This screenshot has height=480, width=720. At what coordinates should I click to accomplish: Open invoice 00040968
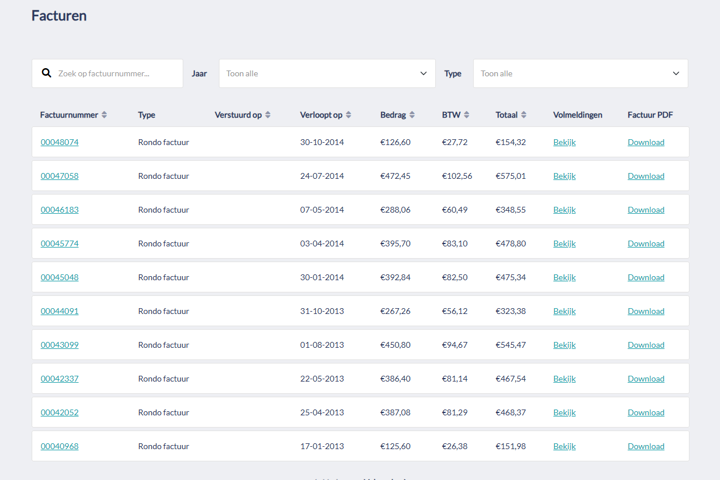pos(59,446)
